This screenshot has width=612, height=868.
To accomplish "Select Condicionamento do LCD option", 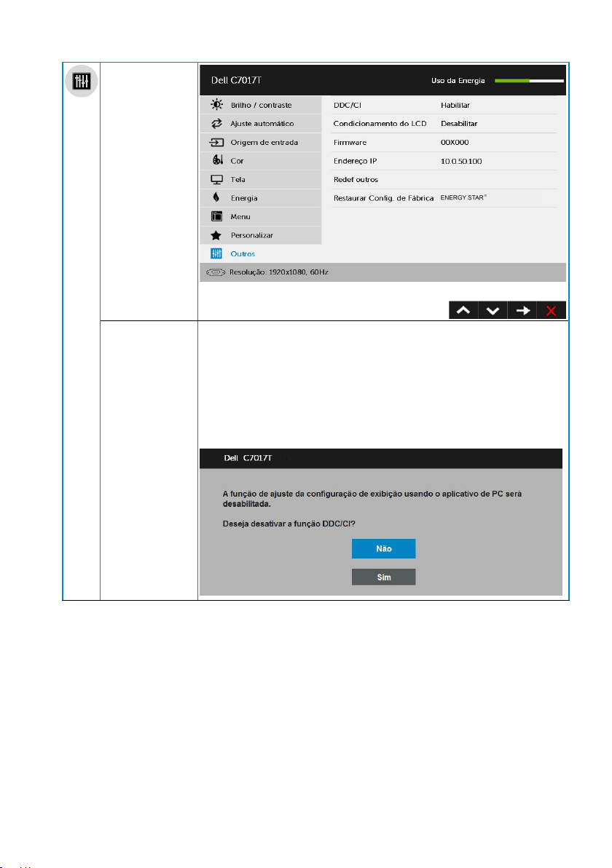I will tap(380, 124).
